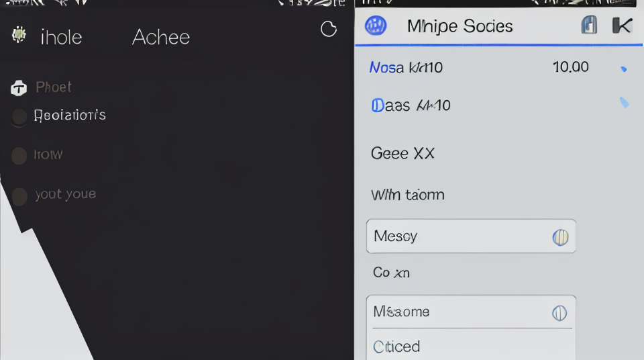Expand the Daas row blue arrow
The height and width of the screenshot is (360, 644).
pyautogui.click(x=625, y=103)
